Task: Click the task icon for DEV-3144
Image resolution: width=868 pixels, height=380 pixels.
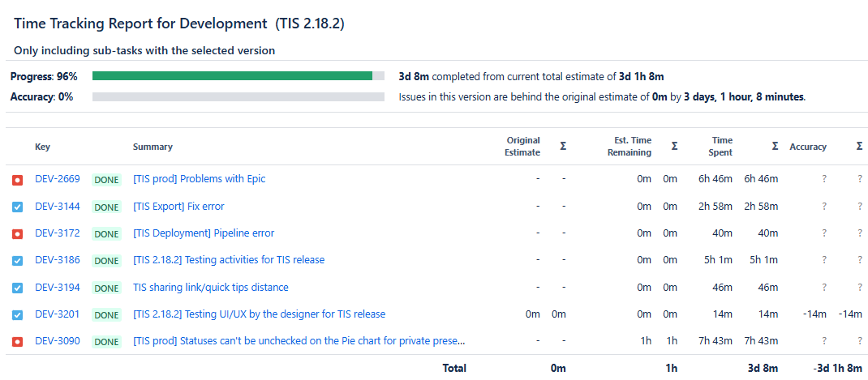Action: pyautogui.click(x=17, y=207)
